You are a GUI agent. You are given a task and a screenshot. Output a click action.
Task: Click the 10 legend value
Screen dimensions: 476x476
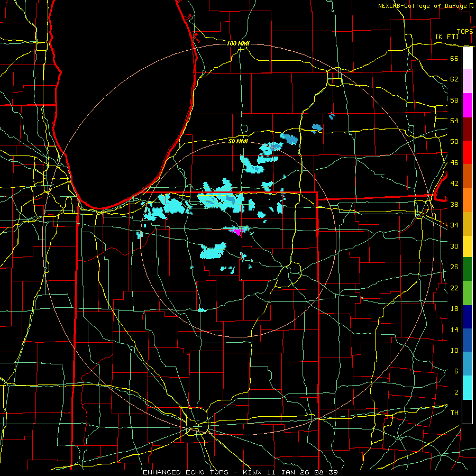tap(454, 350)
